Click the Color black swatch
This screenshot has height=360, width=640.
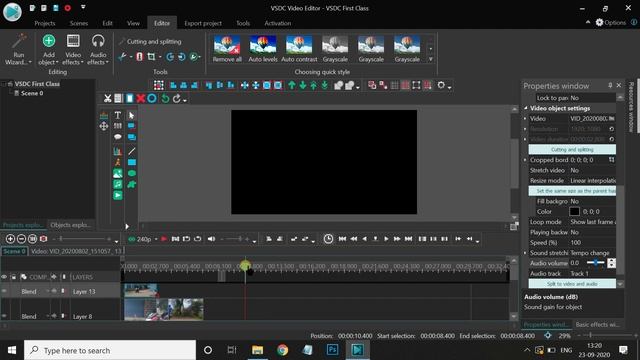pos(574,211)
